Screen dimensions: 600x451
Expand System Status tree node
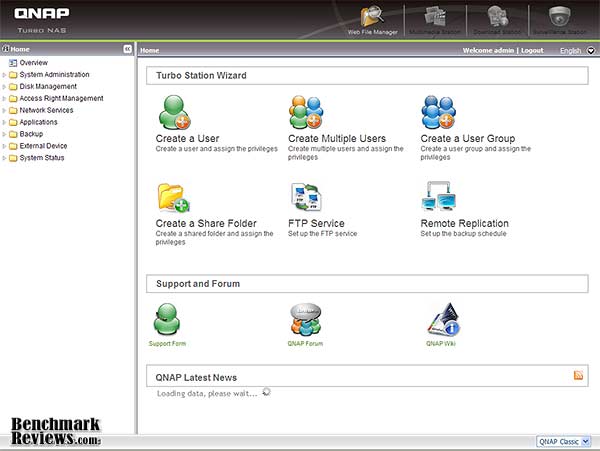[x=4, y=158]
